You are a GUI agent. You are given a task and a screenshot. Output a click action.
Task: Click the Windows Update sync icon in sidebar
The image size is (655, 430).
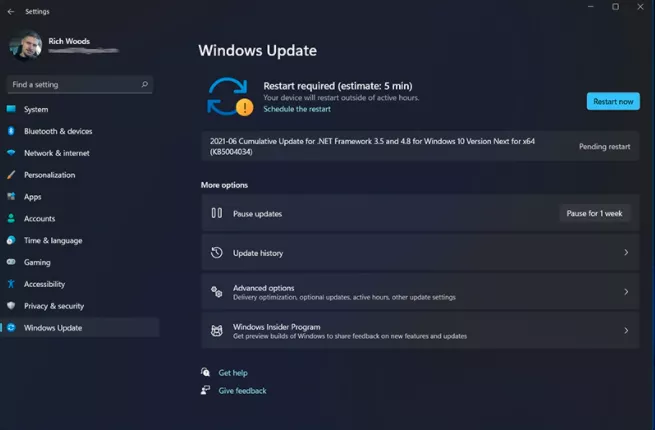(x=11, y=328)
